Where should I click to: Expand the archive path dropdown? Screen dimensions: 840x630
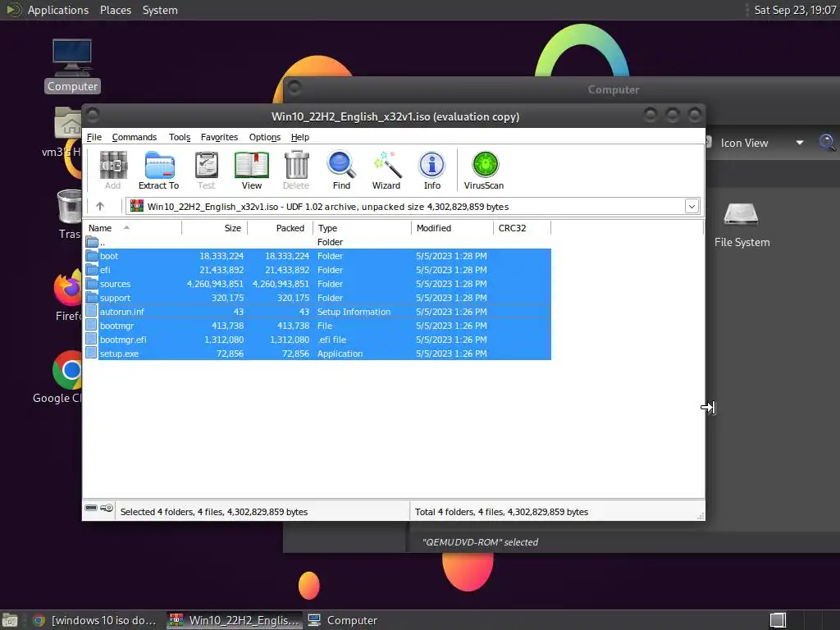tap(692, 206)
